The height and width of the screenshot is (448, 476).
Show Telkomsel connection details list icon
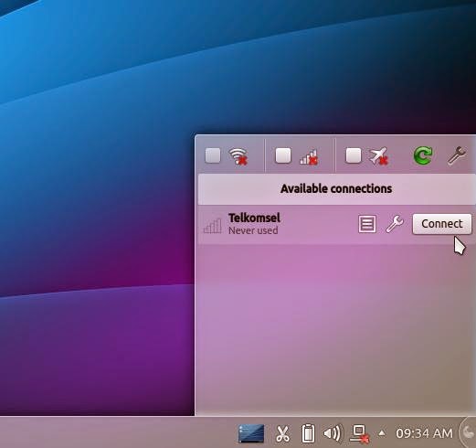(367, 224)
